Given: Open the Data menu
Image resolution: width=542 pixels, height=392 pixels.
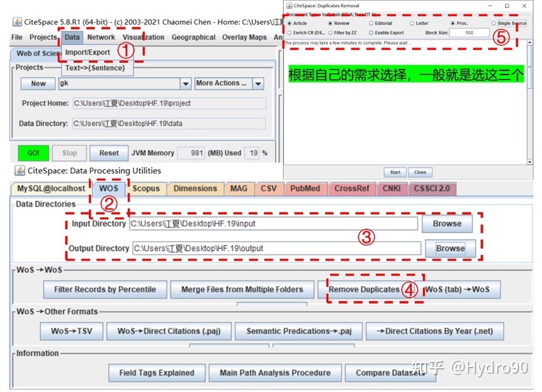Looking at the screenshot, I should click(72, 38).
